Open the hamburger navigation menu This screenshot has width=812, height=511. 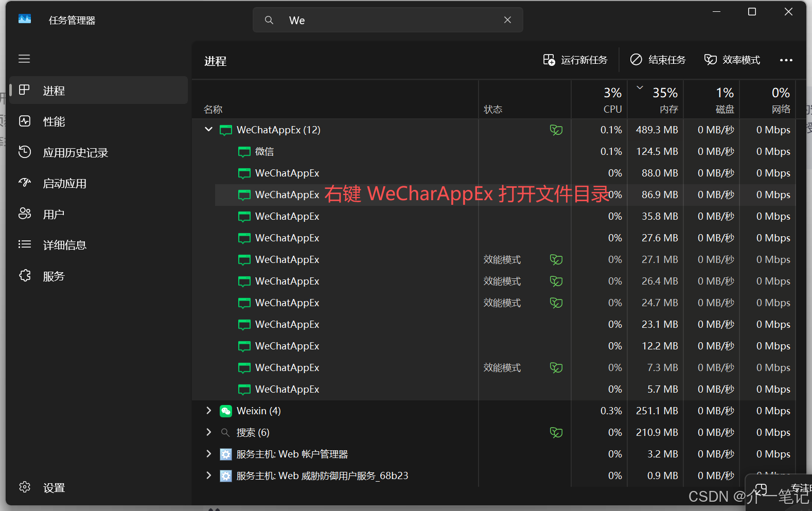coord(24,59)
